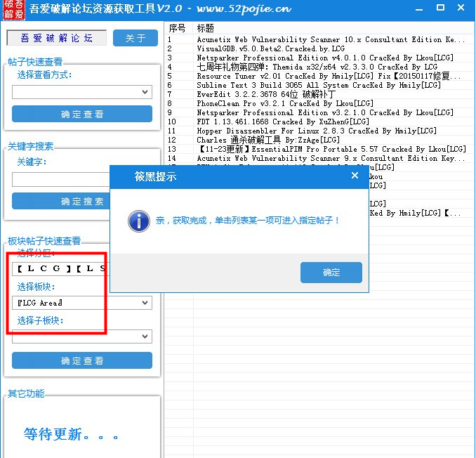Click the 52pojie app logo icon
The height and width of the screenshot is (458, 476).
13,10
